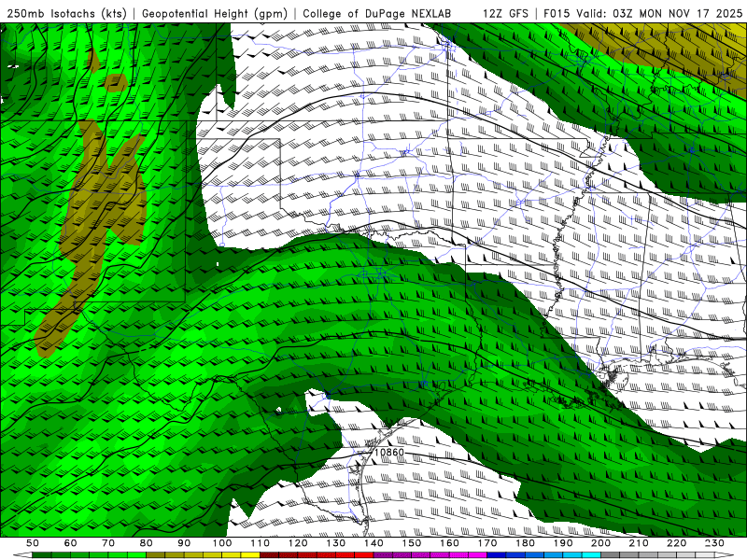747x560 pixels.
Task: Click the bright yellow swatch just before 110
Action: 250,554
